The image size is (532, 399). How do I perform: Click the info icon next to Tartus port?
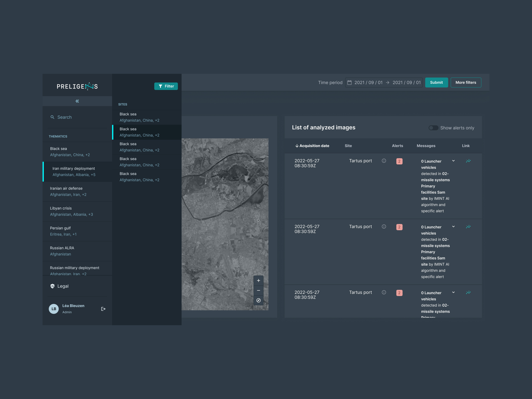[x=384, y=161]
